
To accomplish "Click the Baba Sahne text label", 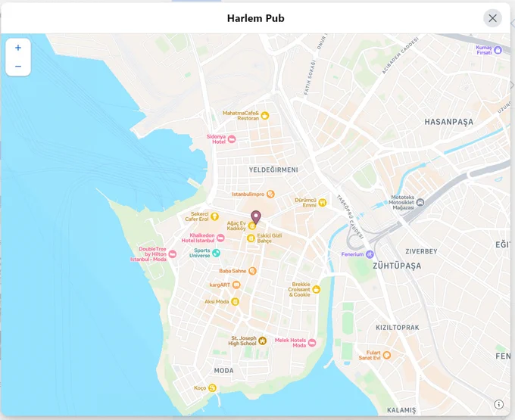I will [233, 271].
